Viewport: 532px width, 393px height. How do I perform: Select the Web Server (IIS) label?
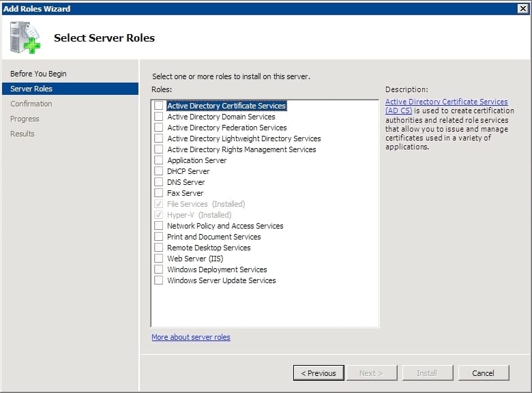tap(195, 259)
